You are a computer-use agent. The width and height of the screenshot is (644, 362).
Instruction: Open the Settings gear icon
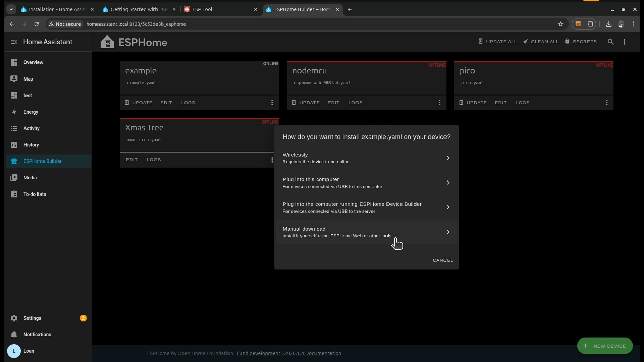coord(14,318)
